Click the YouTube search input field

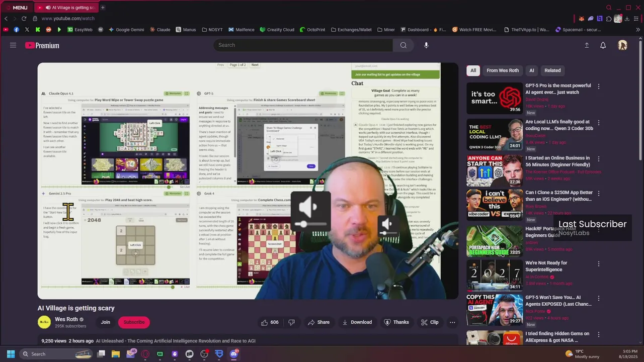[303, 45]
